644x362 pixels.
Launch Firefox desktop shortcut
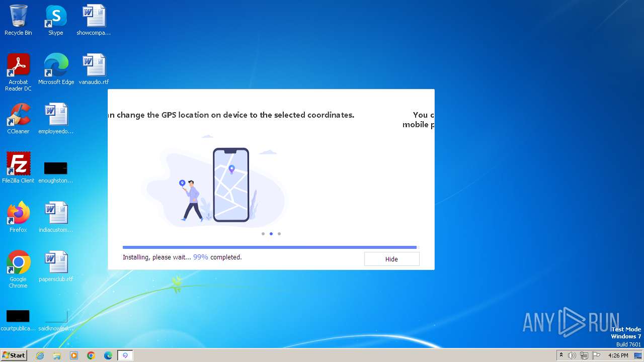[x=18, y=217]
